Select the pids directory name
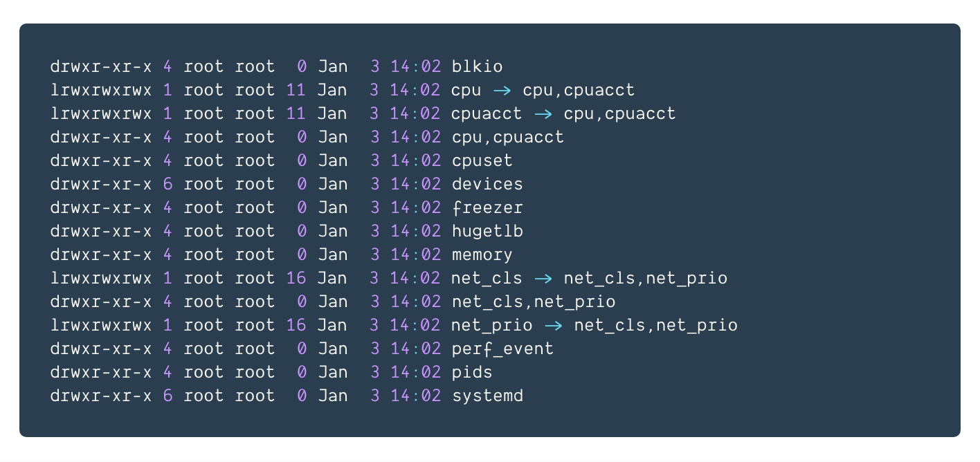 point(472,373)
